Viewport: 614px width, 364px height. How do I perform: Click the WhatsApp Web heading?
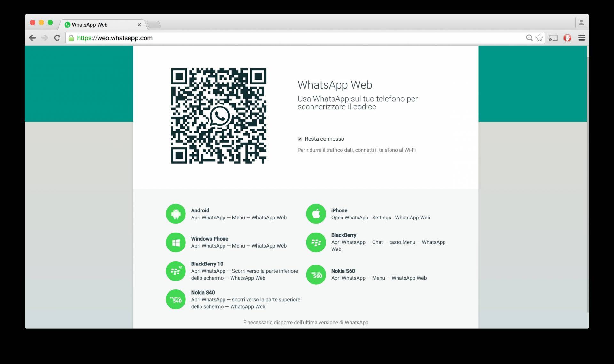pyautogui.click(x=335, y=85)
